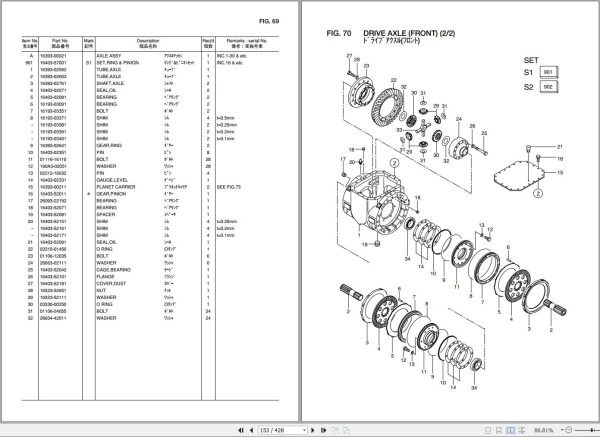Go to the next page

pos(313,430)
